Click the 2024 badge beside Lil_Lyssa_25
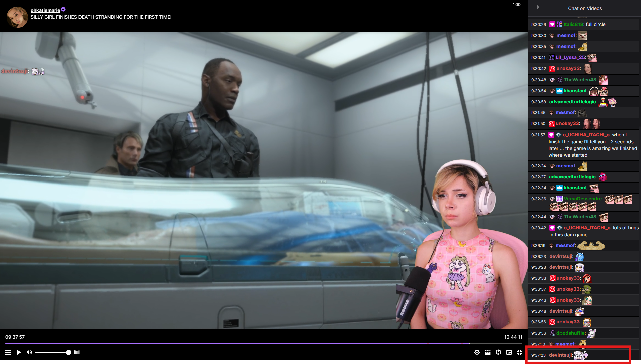 [552, 57]
